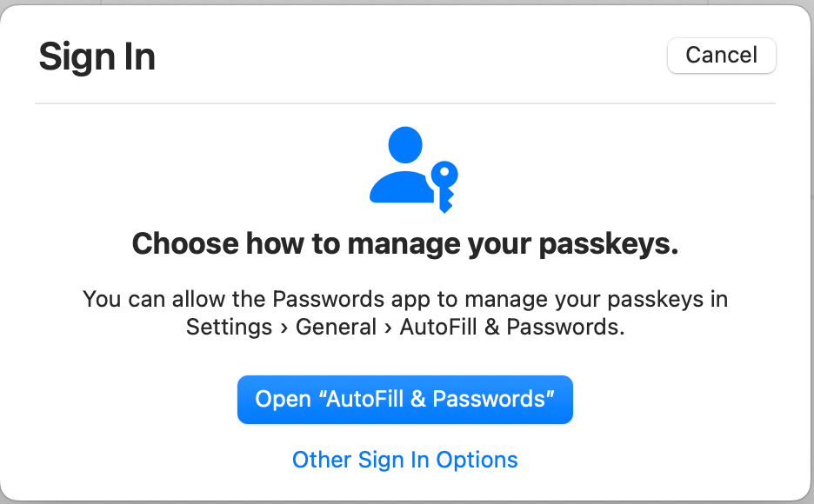
Task: Follow the Other Sign In Options link
Action: pos(404,460)
